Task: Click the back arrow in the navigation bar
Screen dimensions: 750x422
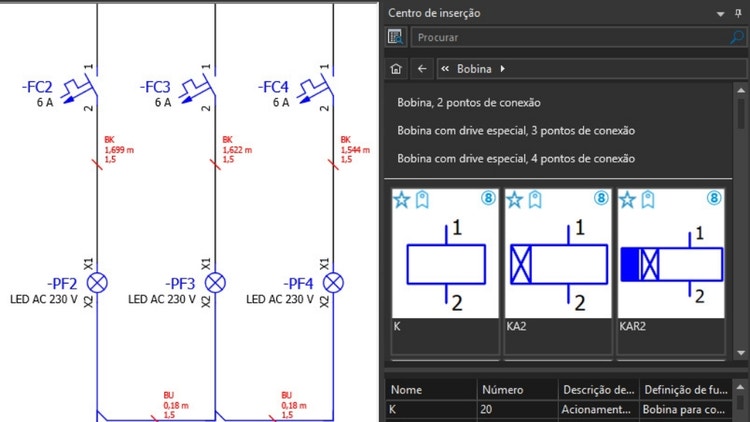Action: (x=422, y=69)
